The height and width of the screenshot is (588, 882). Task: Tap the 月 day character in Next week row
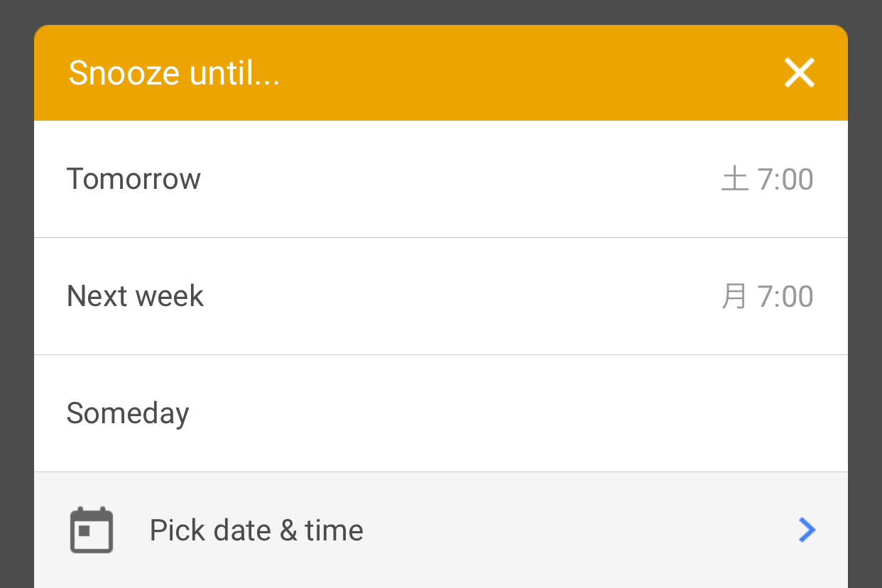coord(735,296)
